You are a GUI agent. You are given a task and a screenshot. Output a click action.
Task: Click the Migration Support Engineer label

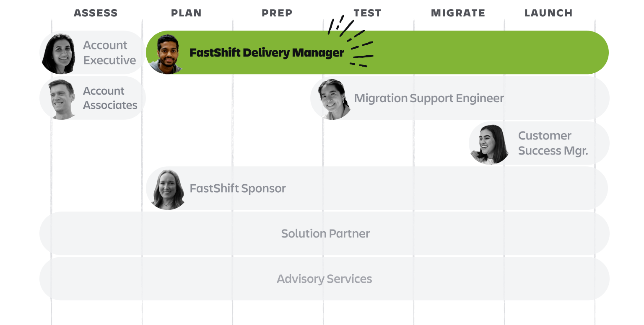point(429,98)
